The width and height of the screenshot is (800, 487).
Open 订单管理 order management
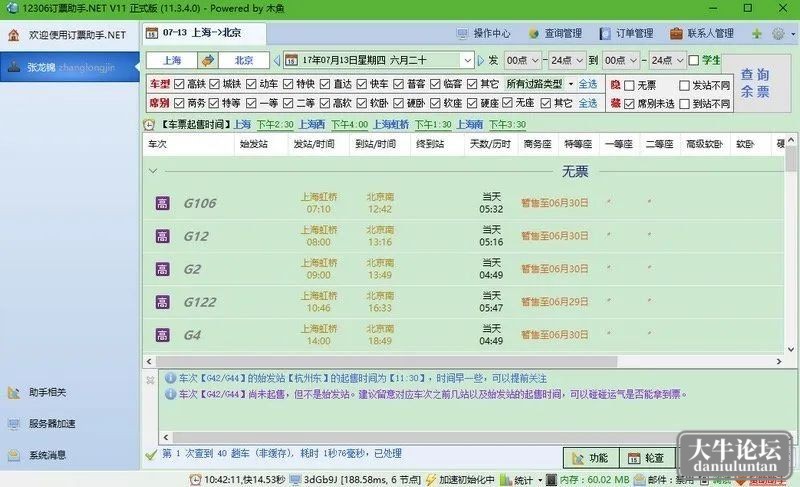coord(627,34)
